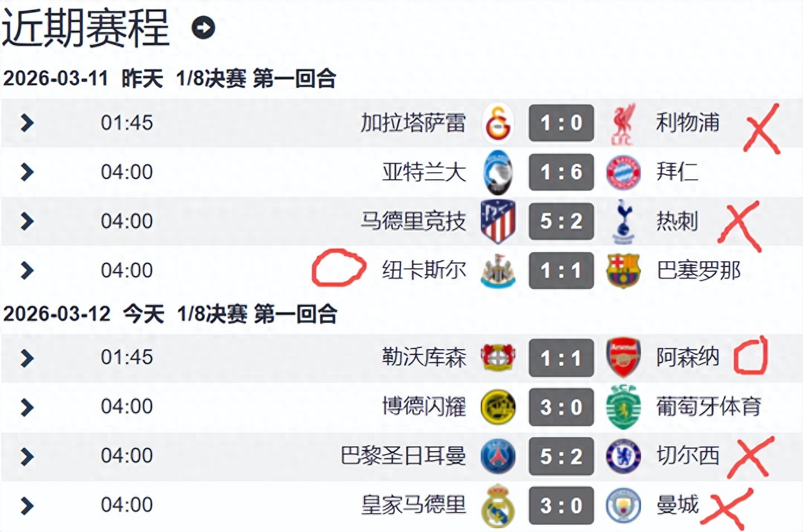
Task: Select the Liverpool club badge
Action: click(623, 123)
